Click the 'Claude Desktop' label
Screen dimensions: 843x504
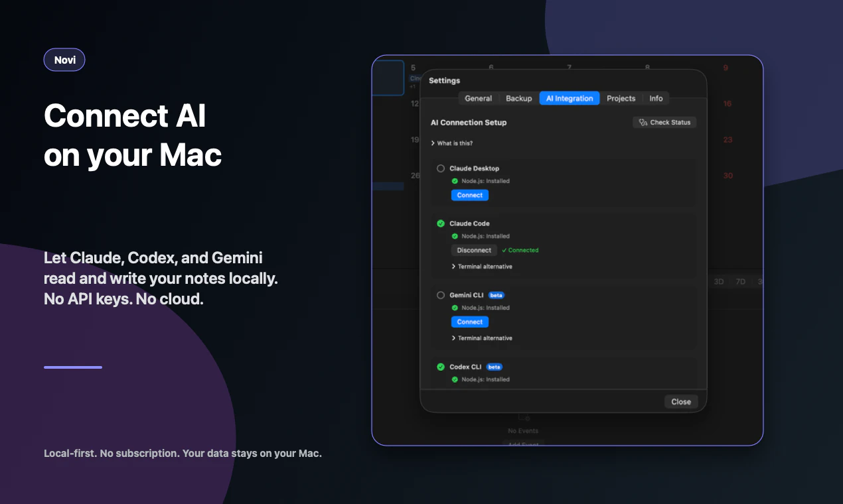tap(474, 168)
